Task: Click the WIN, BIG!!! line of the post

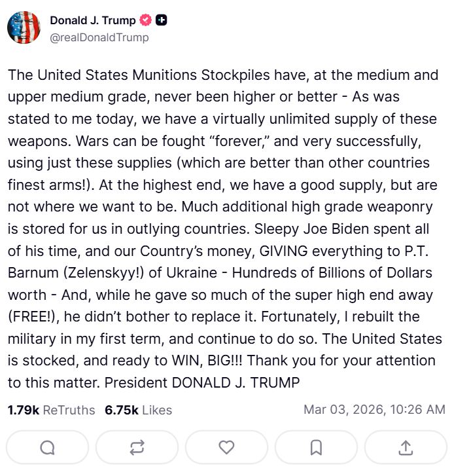Action: pyautogui.click(x=222, y=361)
